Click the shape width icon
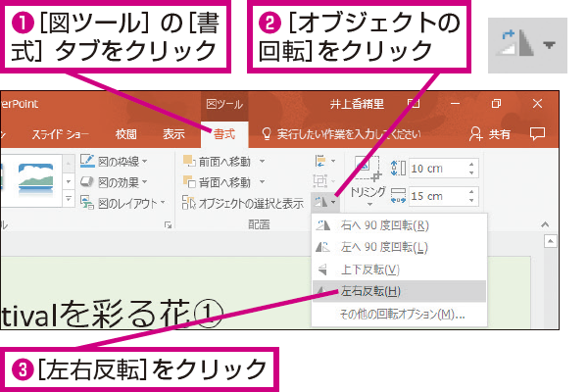The height and width of the screenshot is (392, 588). pyautogui.click(x=398, y=196)
